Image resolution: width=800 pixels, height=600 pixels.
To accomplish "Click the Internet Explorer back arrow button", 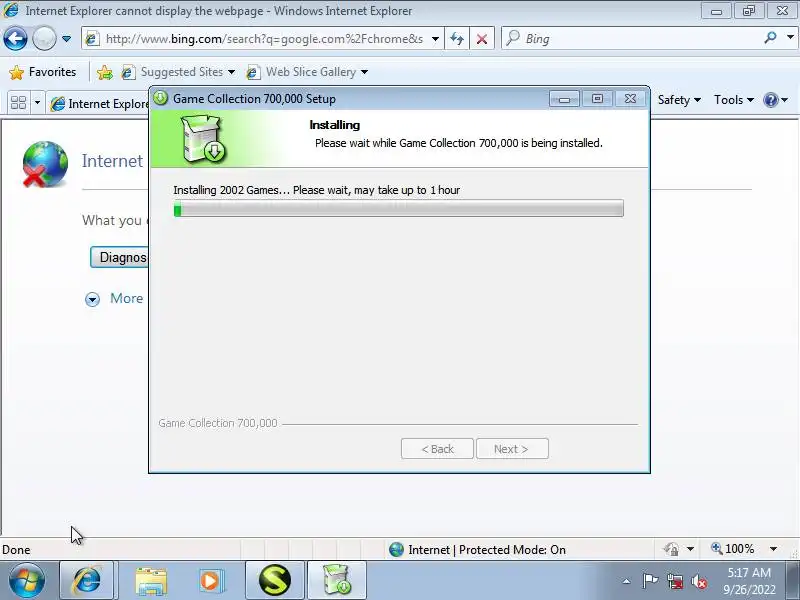I will click(x=15, y=38).
